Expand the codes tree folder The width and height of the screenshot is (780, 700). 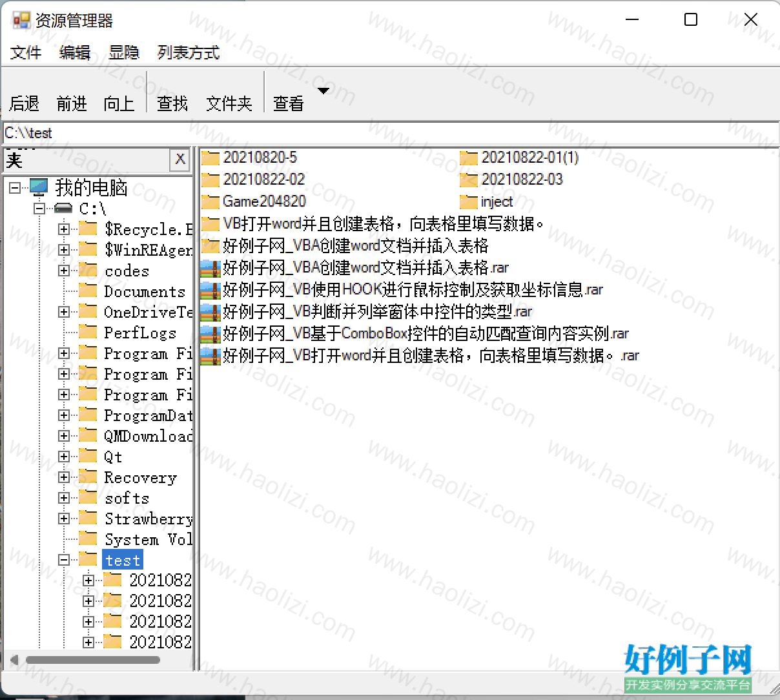(x=64, y=271)
